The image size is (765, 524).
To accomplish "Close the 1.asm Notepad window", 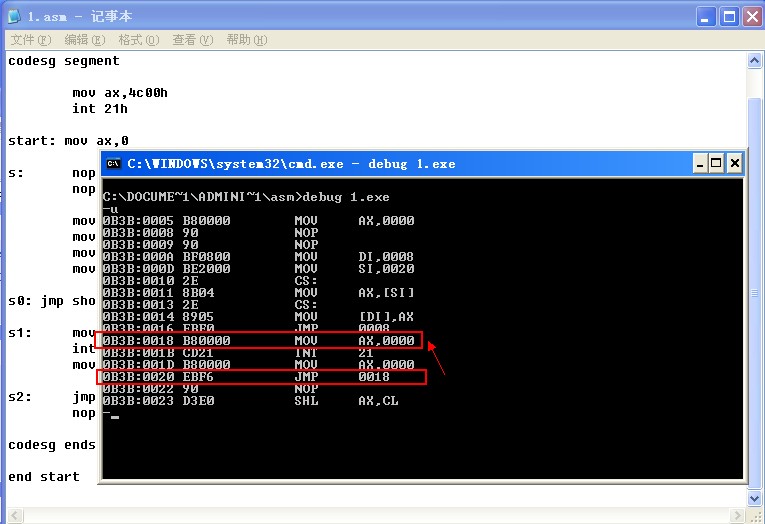I will click(x=751, y=16).
